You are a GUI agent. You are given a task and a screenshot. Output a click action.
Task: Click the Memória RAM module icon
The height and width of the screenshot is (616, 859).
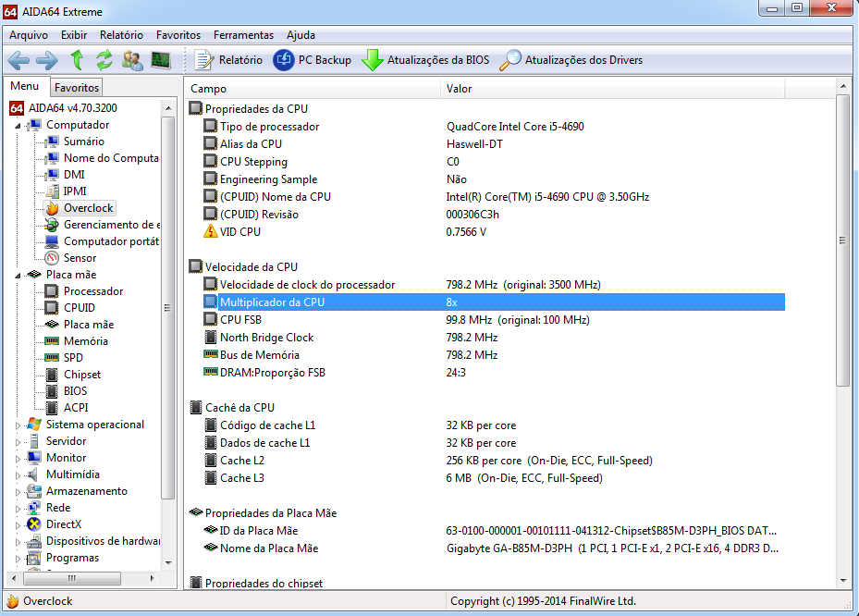tap(52, 341)
